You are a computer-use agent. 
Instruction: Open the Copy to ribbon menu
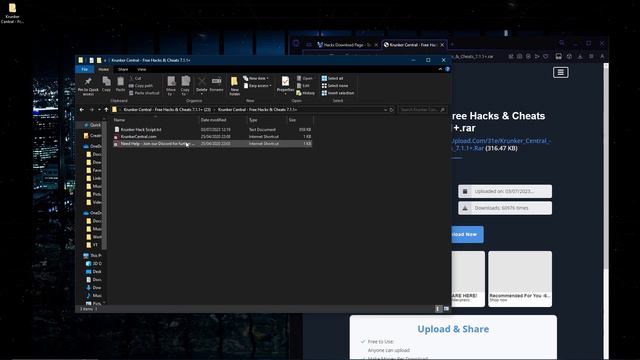coord(185,86)
